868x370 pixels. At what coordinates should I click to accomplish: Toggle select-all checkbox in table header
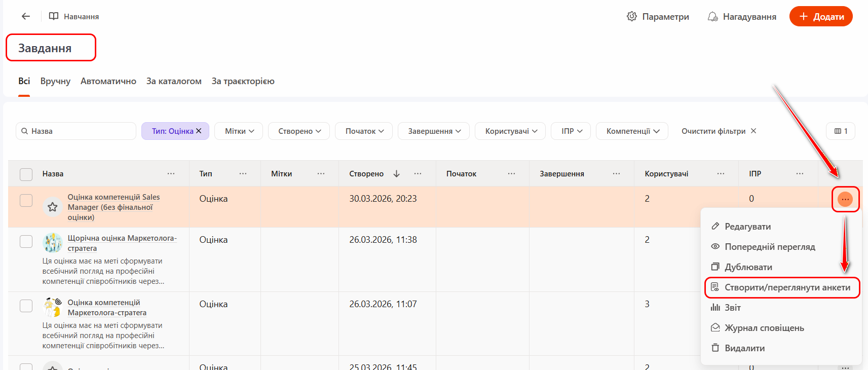pyautogui.click(x=26, y=174)
